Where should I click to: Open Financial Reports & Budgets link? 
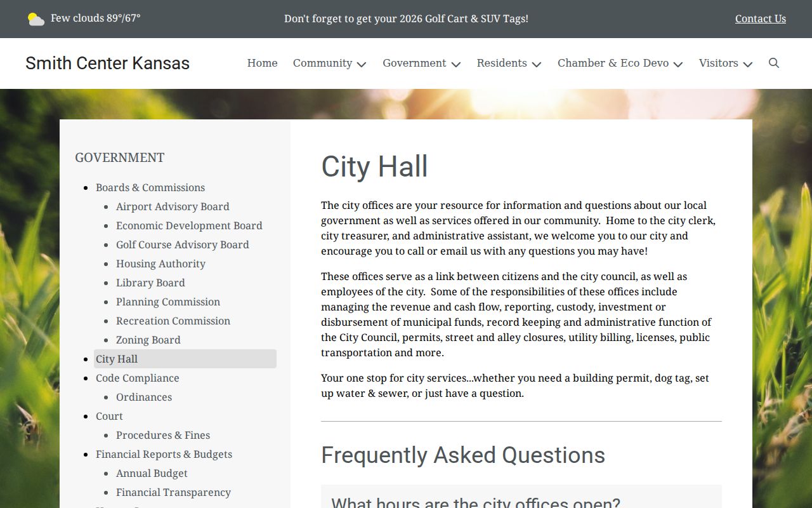pos(164,454)
